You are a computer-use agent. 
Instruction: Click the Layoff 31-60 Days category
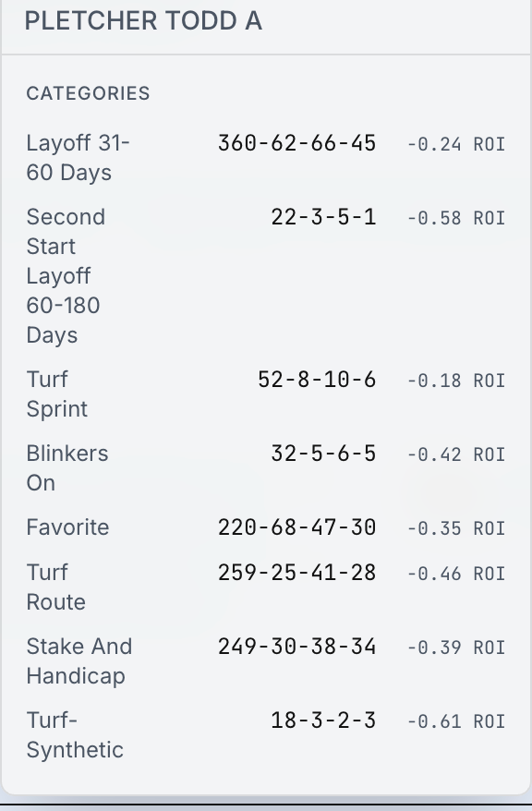(x=79, y=158)
